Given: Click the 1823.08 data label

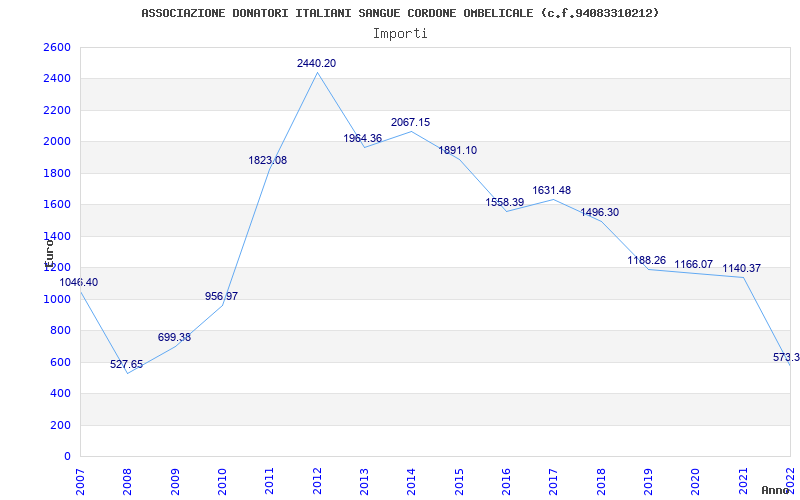Looking at the screenshot, I should (267, 160).
